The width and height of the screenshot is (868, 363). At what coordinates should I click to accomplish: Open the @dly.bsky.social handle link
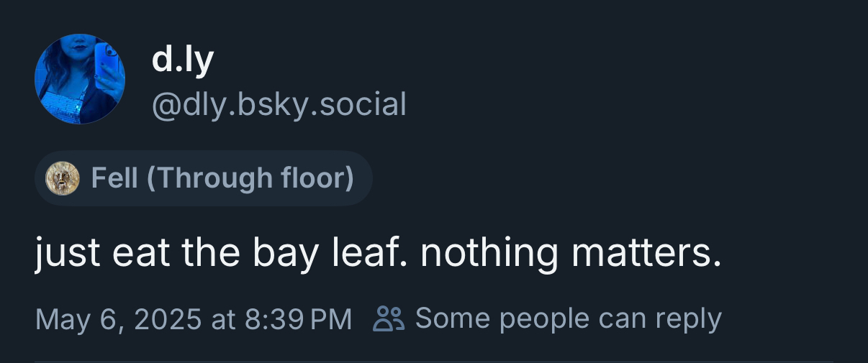(279, 104)
